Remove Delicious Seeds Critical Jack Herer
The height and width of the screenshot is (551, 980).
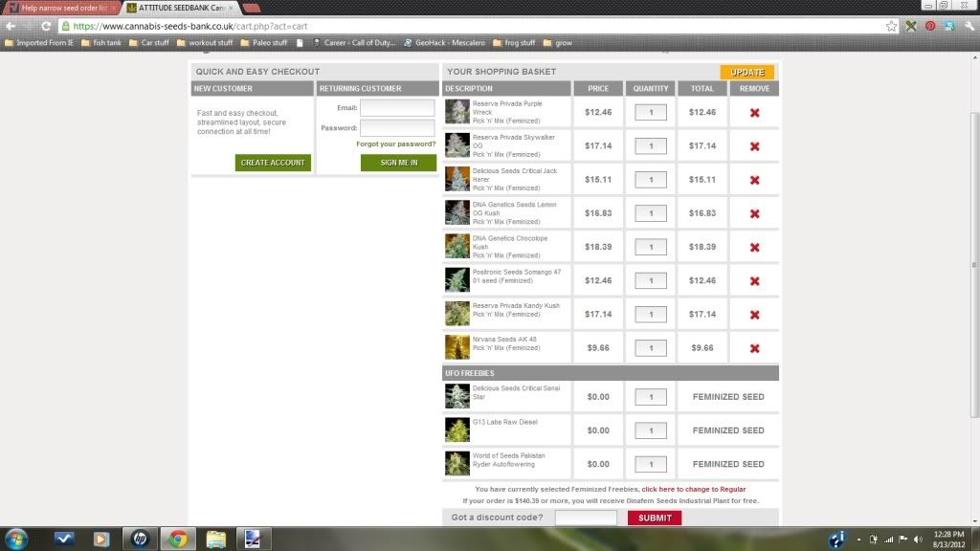(x=754, y=181)
